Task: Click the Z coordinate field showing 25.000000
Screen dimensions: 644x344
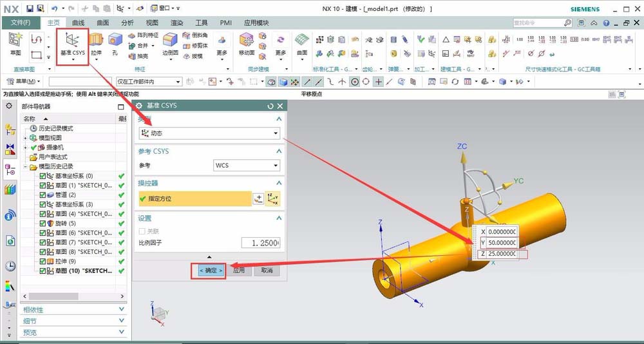Action: point(502,254)
